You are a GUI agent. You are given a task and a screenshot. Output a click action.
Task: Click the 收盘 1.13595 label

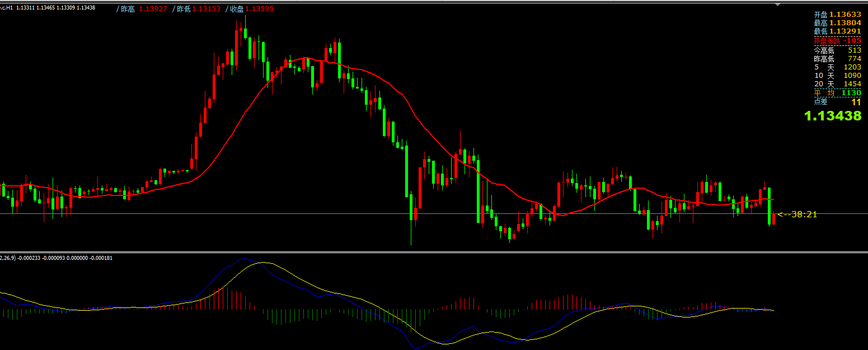point(251,9)
